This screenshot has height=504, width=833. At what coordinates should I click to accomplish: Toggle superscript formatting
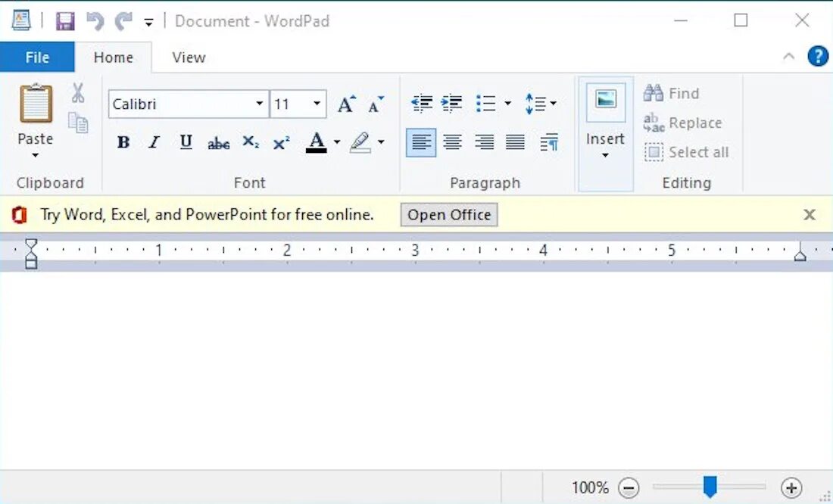(281, 142)
